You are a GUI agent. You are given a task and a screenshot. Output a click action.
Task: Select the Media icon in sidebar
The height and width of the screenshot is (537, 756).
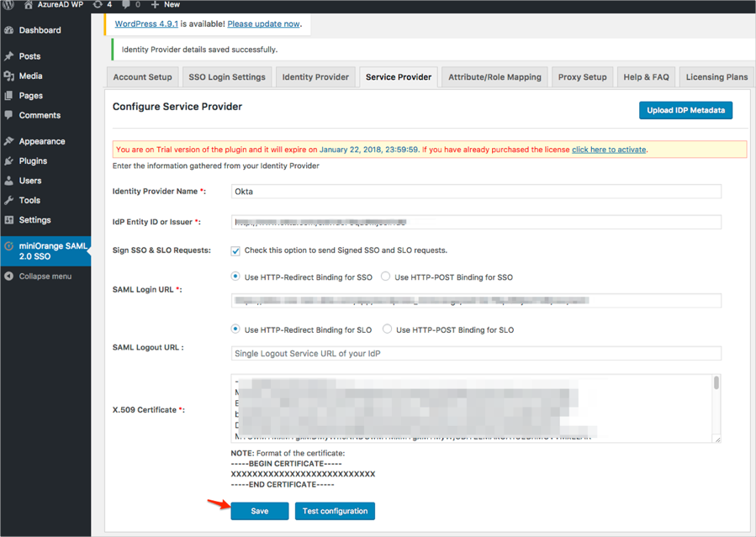coord(8,76)
